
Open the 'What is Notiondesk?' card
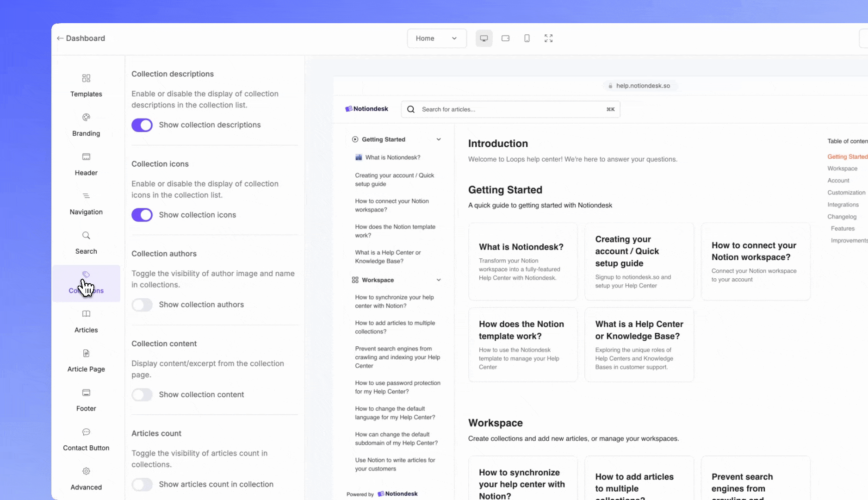pyautogui.click(x=523, y=262)
